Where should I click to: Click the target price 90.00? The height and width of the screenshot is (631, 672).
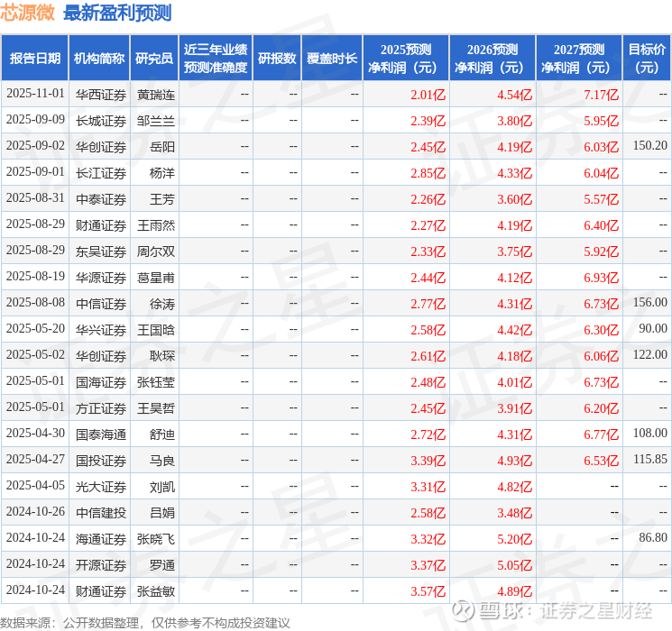(x=653, y=328)
